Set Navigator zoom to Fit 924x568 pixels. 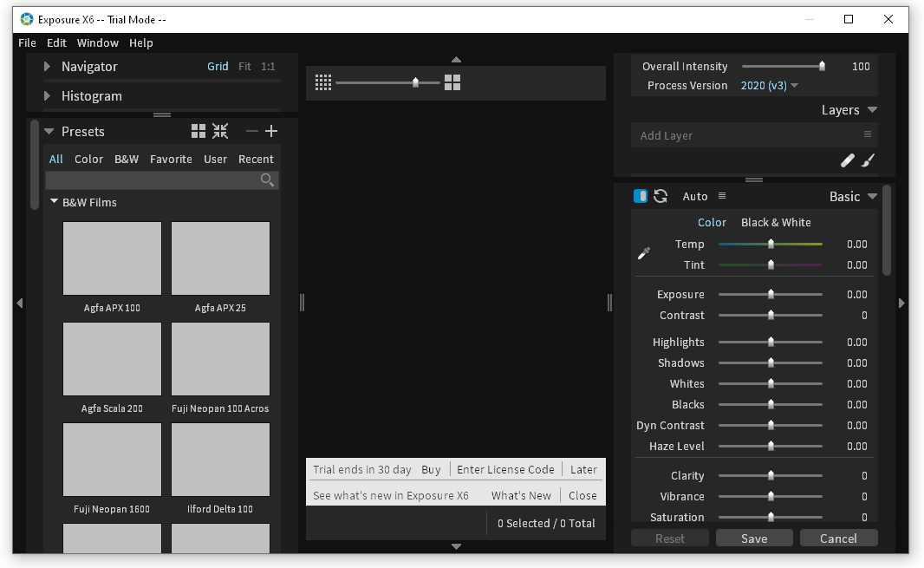pos(244,66)
